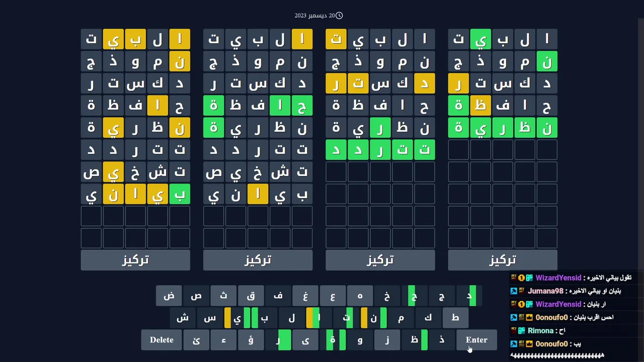644x362 pixels.
Task: Tap the م letter key
Action: pos(400,318)
